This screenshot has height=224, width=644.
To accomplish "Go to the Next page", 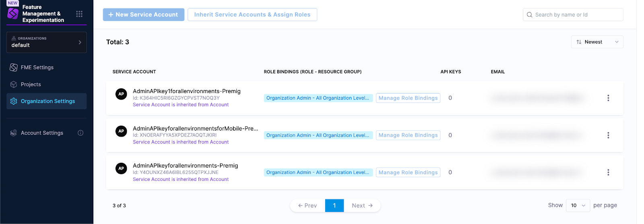I will pos(362,205).
